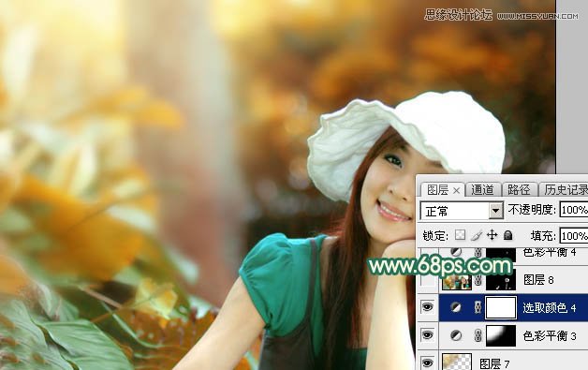The image size is (588, 370).
Task: Toggle lock transparent pixels icon
Action: [x=460, y=235]
